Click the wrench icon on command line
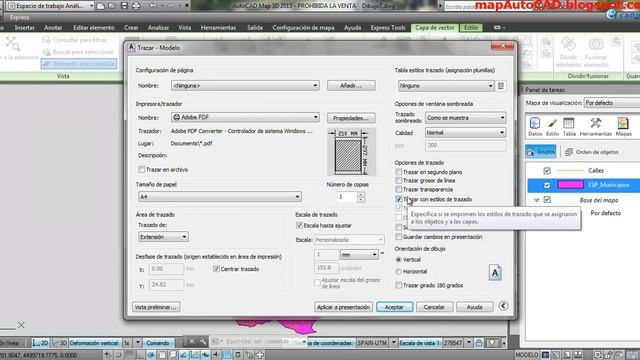The height and width of the screenshot is (360, 640). pyautogui.click(x=203, y=342)
